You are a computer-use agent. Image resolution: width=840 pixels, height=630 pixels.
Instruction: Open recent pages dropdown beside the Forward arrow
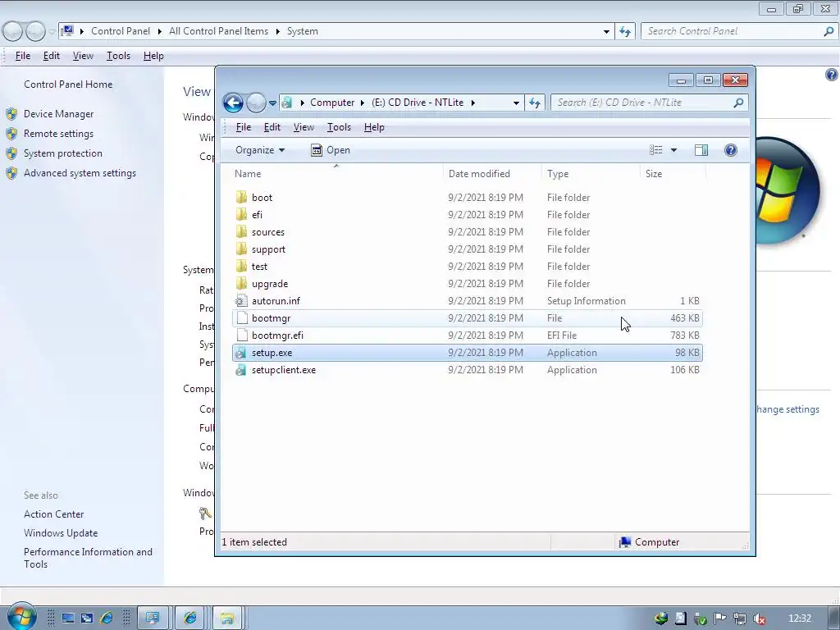(272, 103)
